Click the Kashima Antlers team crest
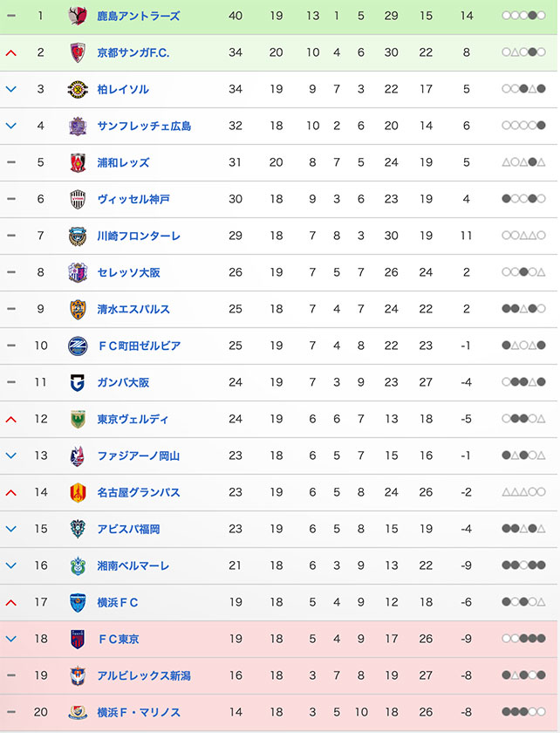Screen dimensions: 560x733 [78, 16]
